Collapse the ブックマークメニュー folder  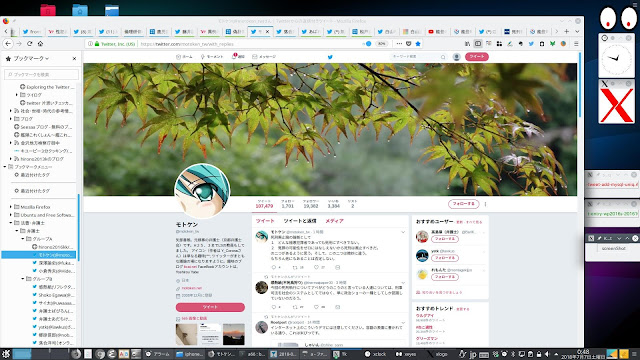click(5, 167)
